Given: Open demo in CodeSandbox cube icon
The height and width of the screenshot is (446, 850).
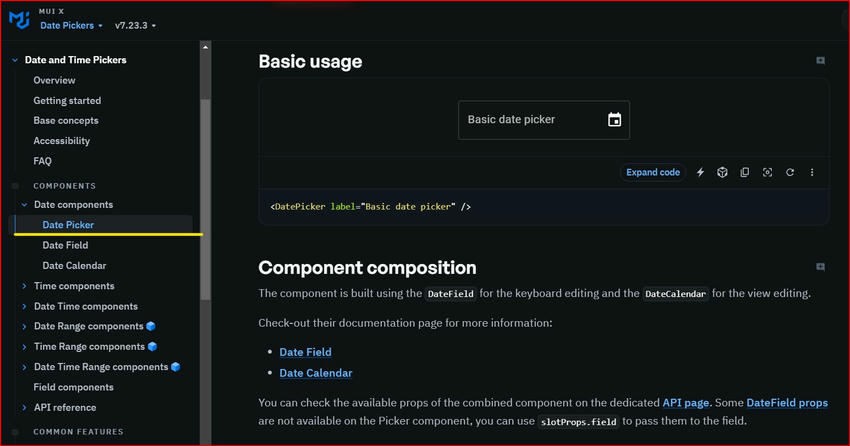Looking at the screenshot, I should [x=722, y=172].
